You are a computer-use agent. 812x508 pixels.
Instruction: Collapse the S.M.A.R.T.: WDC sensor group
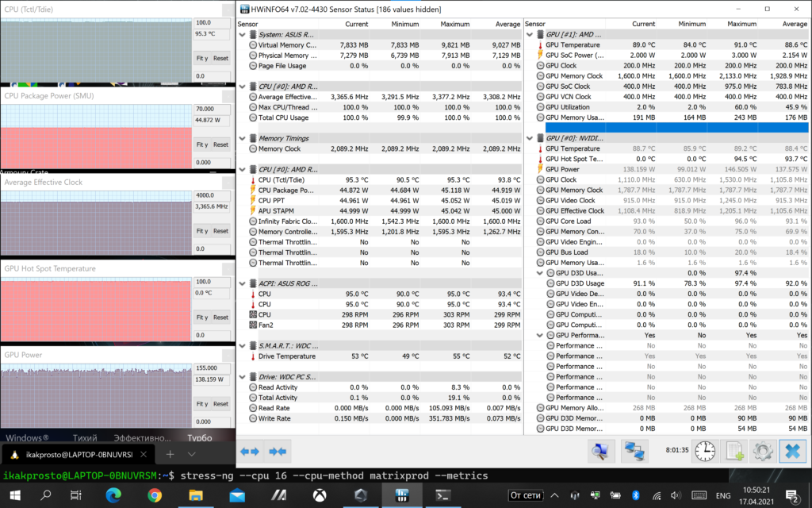[x=242, y=346]
